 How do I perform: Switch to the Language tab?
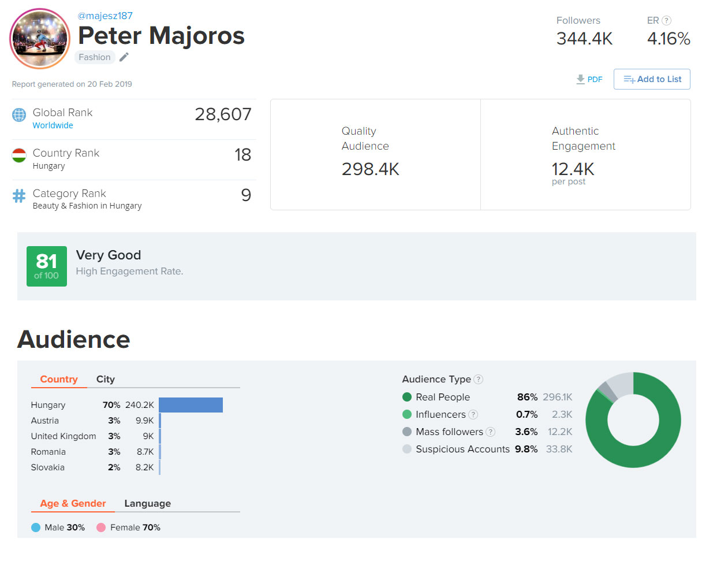point(148,504)
